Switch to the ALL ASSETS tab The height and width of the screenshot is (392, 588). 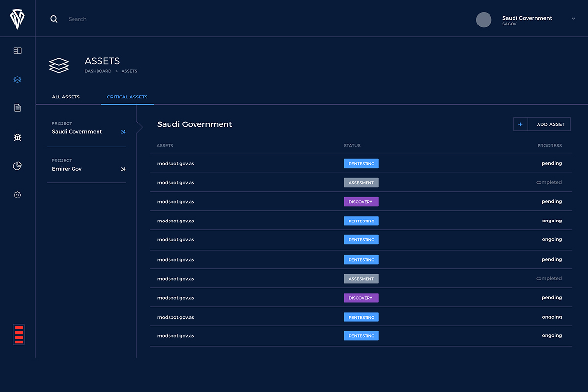tap(66, 97)
